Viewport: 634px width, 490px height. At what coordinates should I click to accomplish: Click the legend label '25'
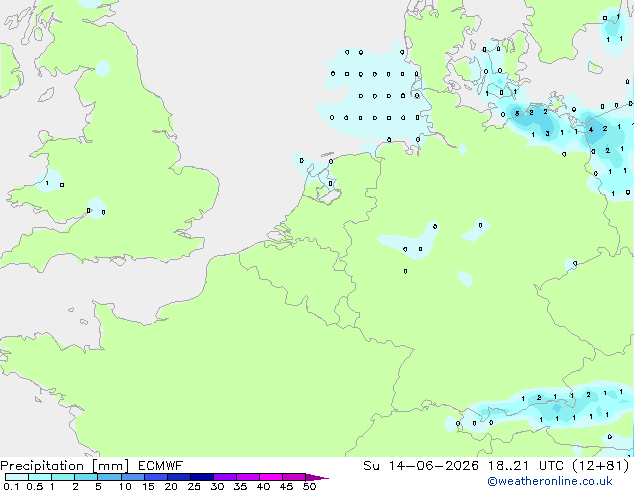point(194,486)
